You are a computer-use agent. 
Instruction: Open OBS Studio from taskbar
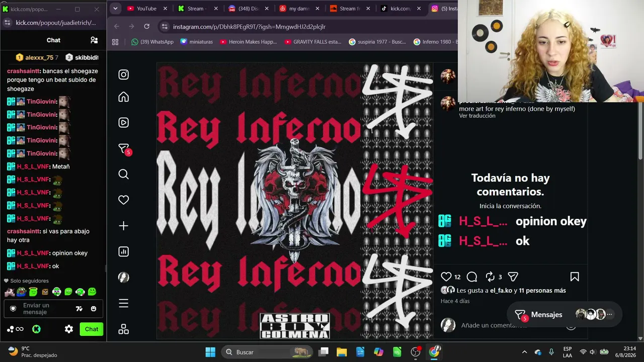pyautogui.click(x=416, y=352)
